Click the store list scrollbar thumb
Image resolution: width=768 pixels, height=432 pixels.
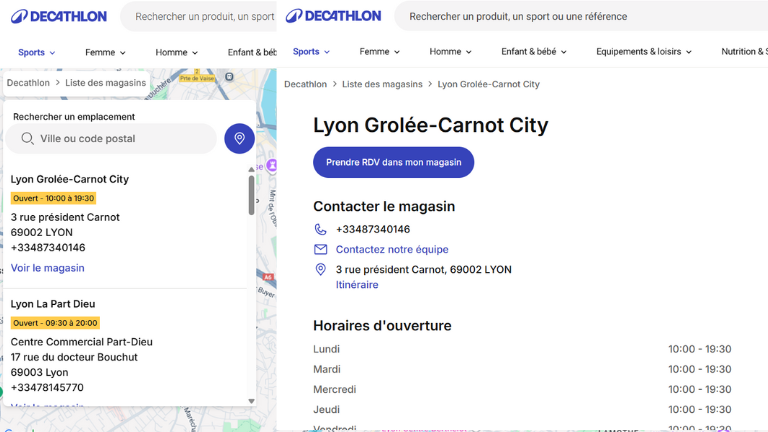coord(251,195)
